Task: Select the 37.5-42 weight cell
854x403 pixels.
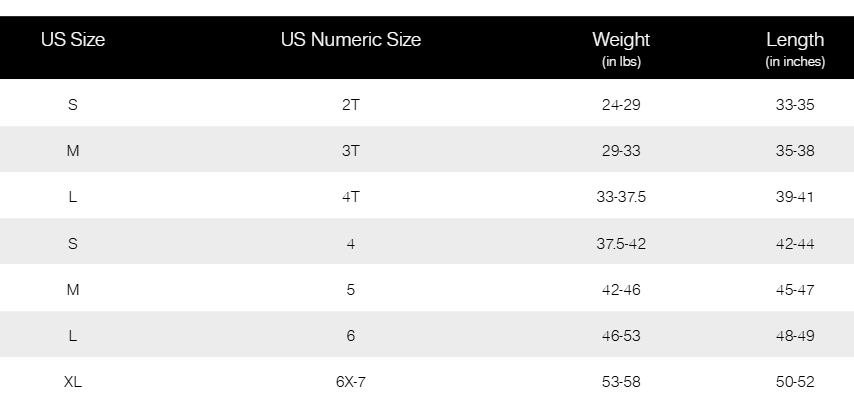Action: click(x=621, y=243)
